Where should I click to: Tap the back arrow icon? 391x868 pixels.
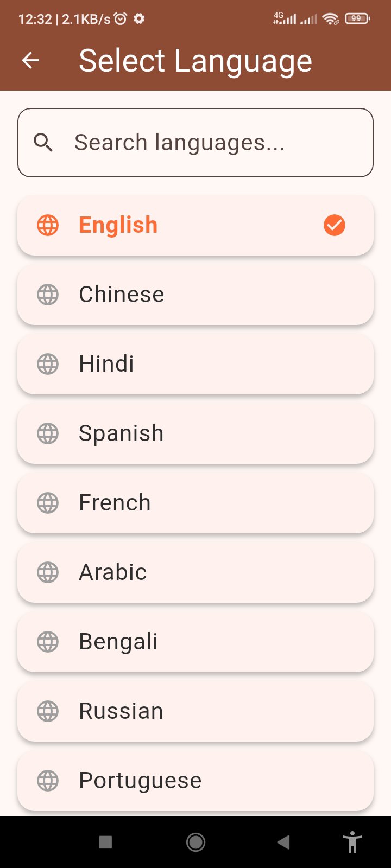click(x=31, y=60)
